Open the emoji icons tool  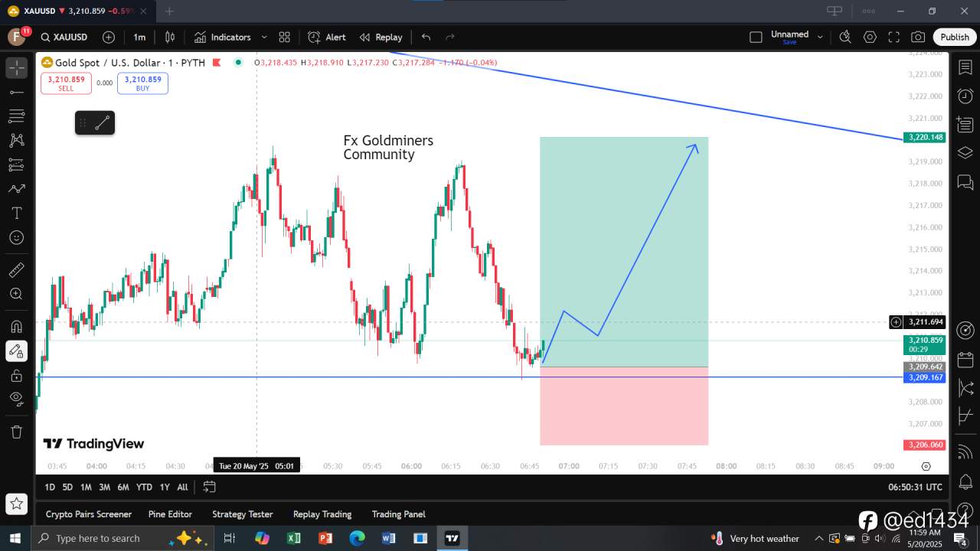pyautogui.click(x=17, y=237)
